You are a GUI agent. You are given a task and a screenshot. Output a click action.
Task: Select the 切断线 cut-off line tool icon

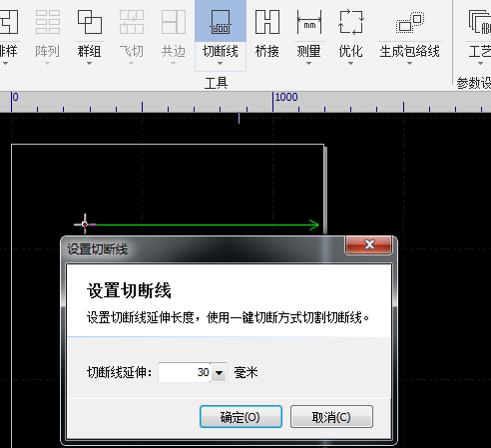point(221,22)
